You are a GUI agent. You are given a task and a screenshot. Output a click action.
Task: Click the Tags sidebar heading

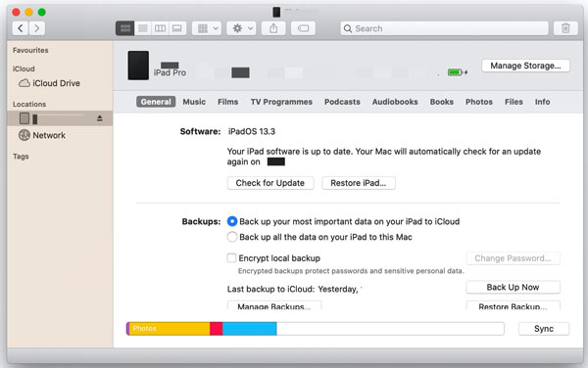[x=21, y=157]
